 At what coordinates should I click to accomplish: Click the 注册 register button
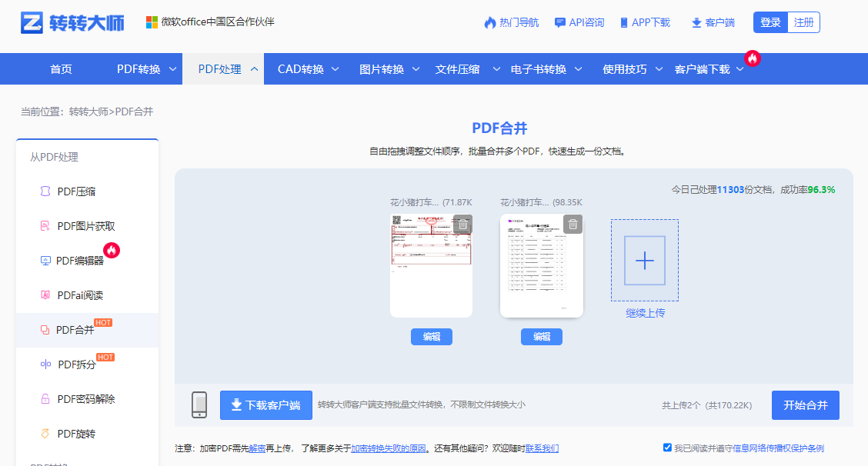coord(804,23)
